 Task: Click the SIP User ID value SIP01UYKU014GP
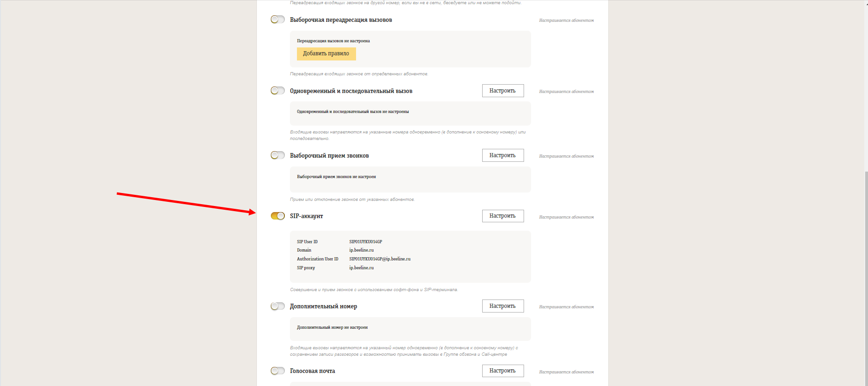pyautogui.click(x=365, y=242)
